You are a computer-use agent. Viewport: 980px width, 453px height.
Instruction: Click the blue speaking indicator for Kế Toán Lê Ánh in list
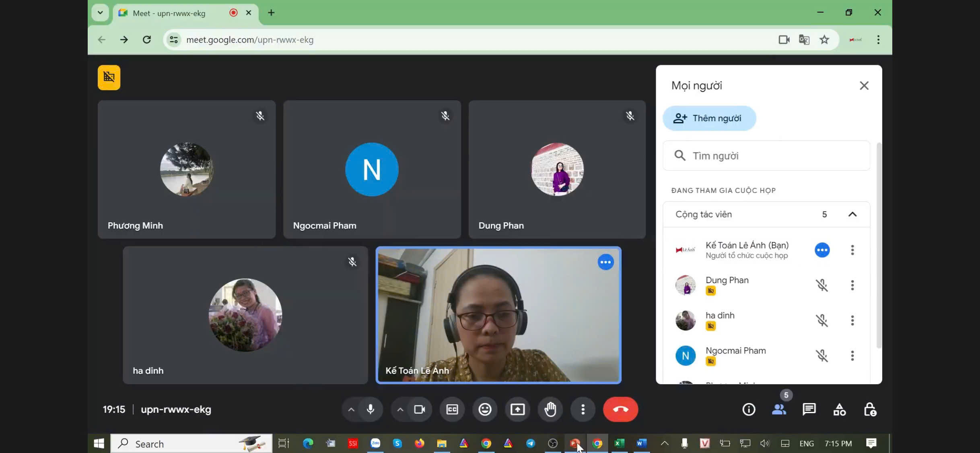822,250
